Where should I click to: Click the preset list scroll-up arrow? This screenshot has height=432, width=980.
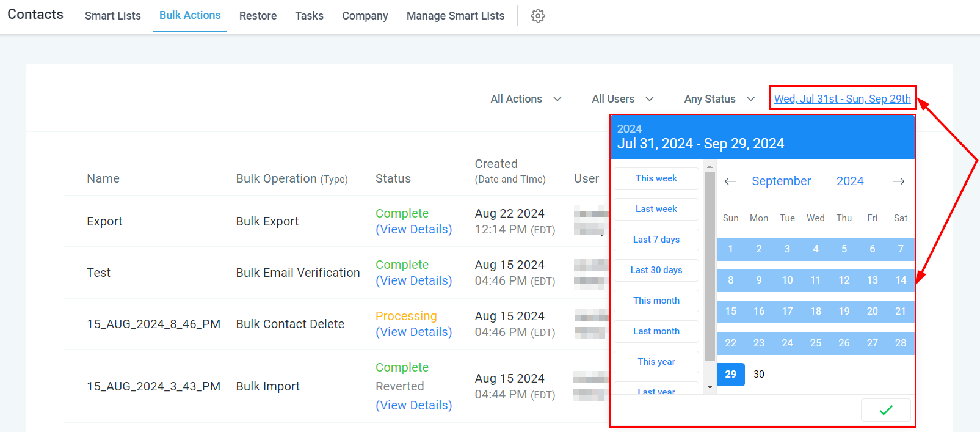pos(710,166)
